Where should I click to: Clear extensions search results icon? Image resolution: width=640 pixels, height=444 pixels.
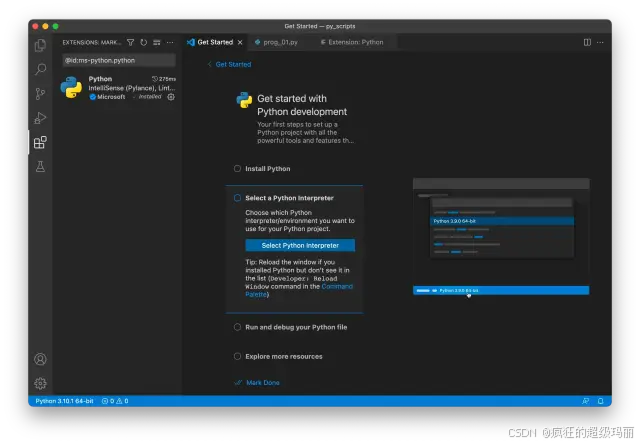157,42
